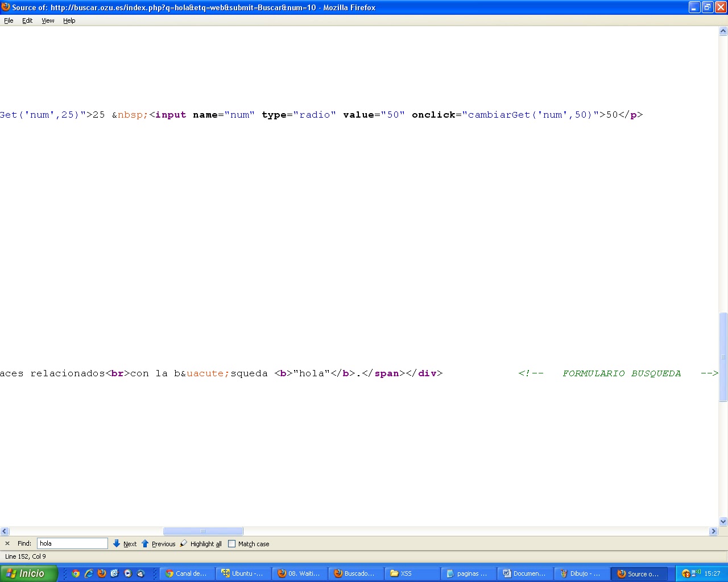Click the vertical scrollbar thumb

pos(723,357)
